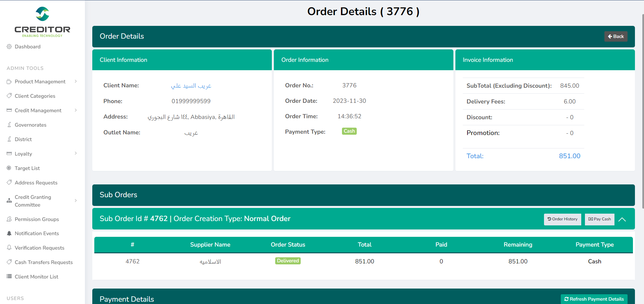Screen dimensions: 644x304
Task: Expand the Loyalty menu chevron
Action: (x=76, y=154)
